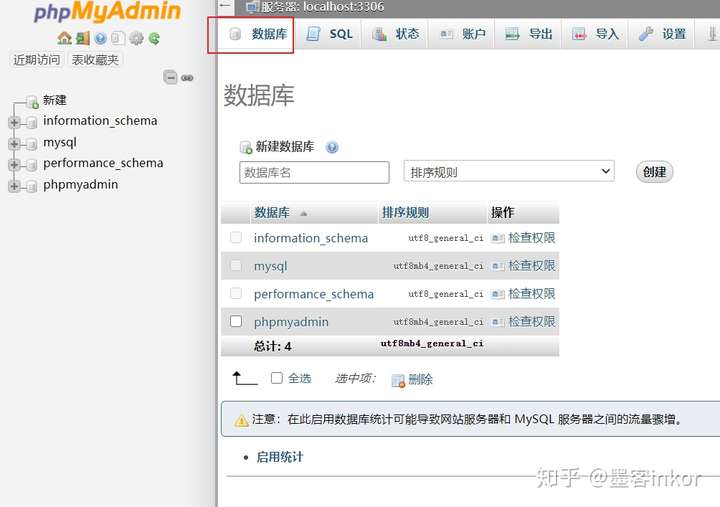This screenshot has height=507, width=720.
Task: Click the server icon in the breadcrumb
Action: coord(252,6)
